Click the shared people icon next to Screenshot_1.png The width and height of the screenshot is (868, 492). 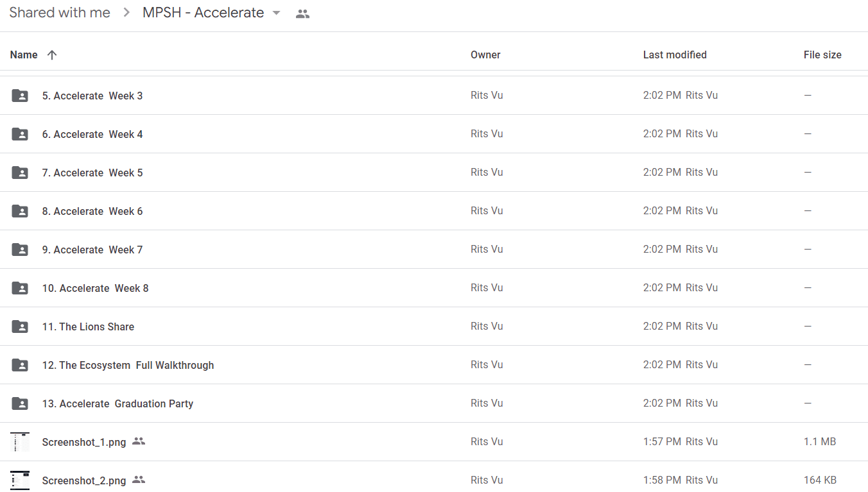(x=139, y=441)
